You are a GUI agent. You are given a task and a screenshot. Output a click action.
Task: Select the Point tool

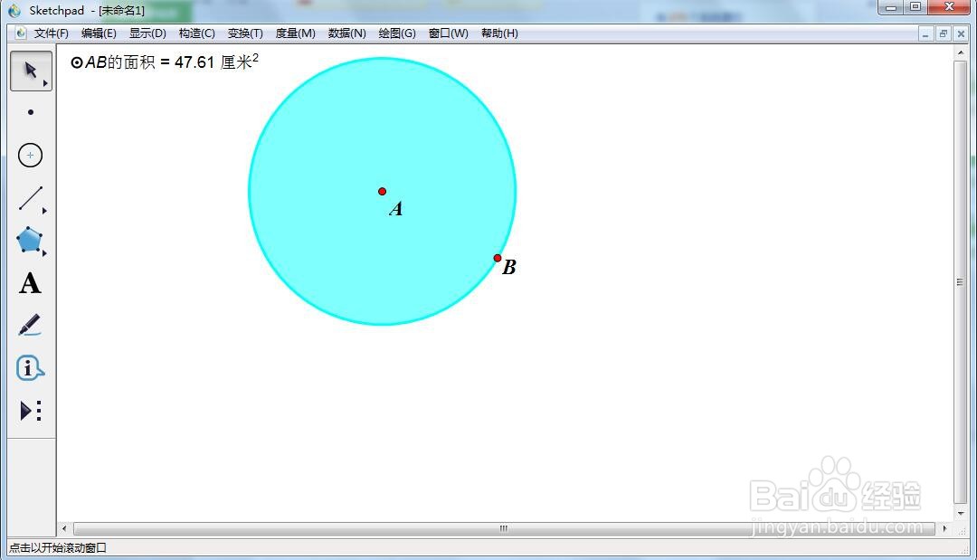31,112
